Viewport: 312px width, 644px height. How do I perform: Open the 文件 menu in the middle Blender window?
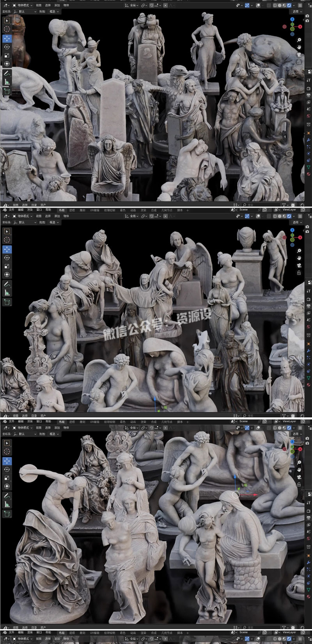pos(11,210)
